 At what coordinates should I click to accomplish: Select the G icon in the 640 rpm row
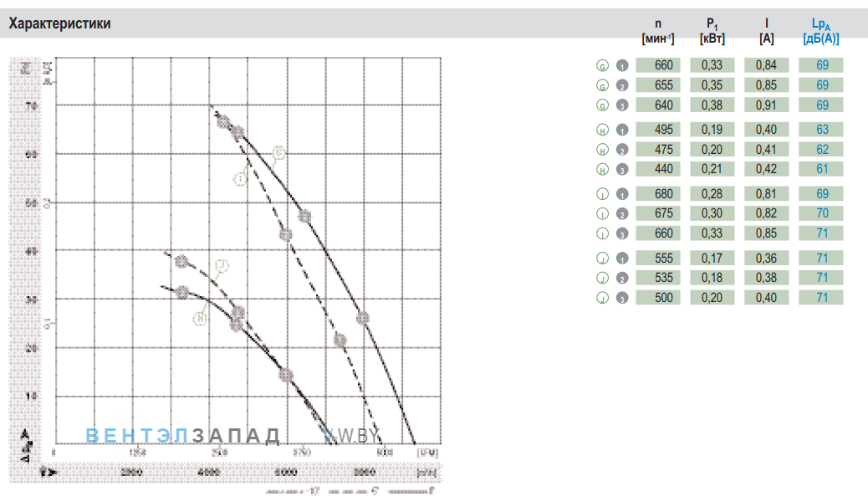602,105
